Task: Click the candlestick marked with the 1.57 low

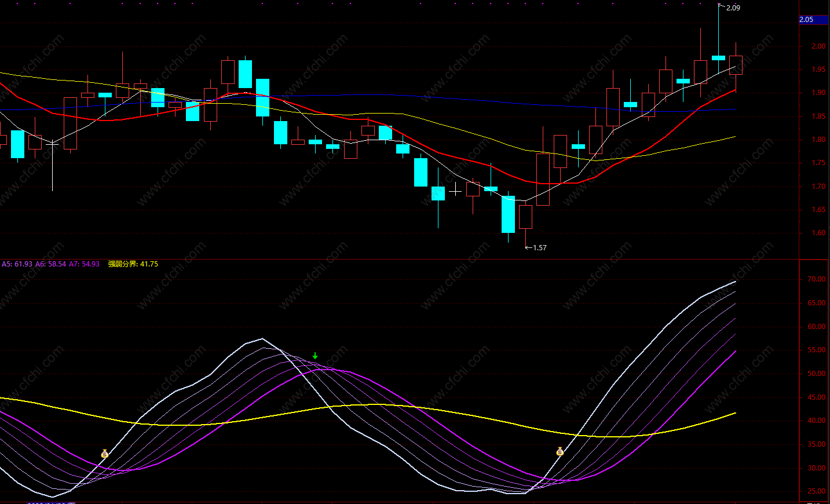Action: coord(525,217)
